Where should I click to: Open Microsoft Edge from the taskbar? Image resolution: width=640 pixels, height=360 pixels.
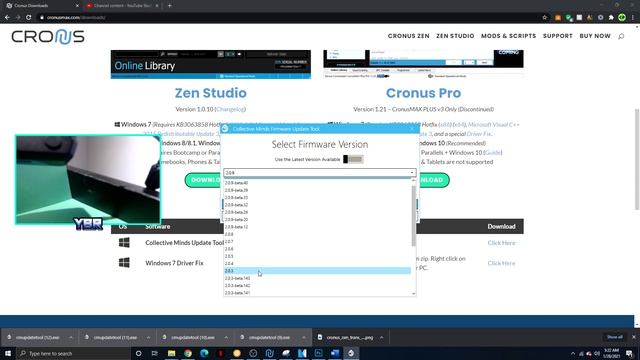[204, 353]
